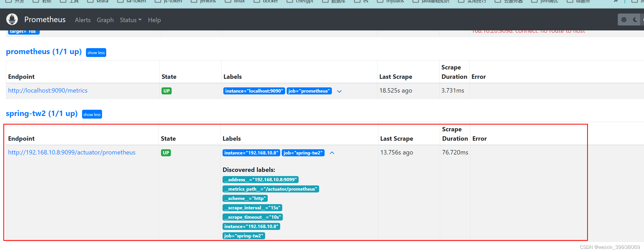The height and width of the screenshot is (252, 644).
Task: Open the 192.168.10.8:9099/actuator/prometheus endpoint link
Action: [72, 152]
